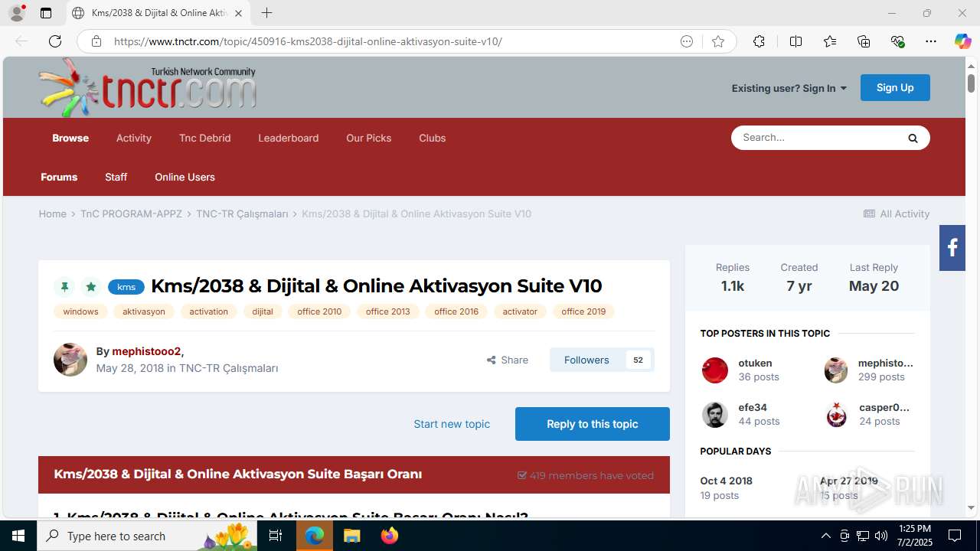This screenshot has height=551, width=980.
Task: Open the Activity menu
Action: pos(134,138)
